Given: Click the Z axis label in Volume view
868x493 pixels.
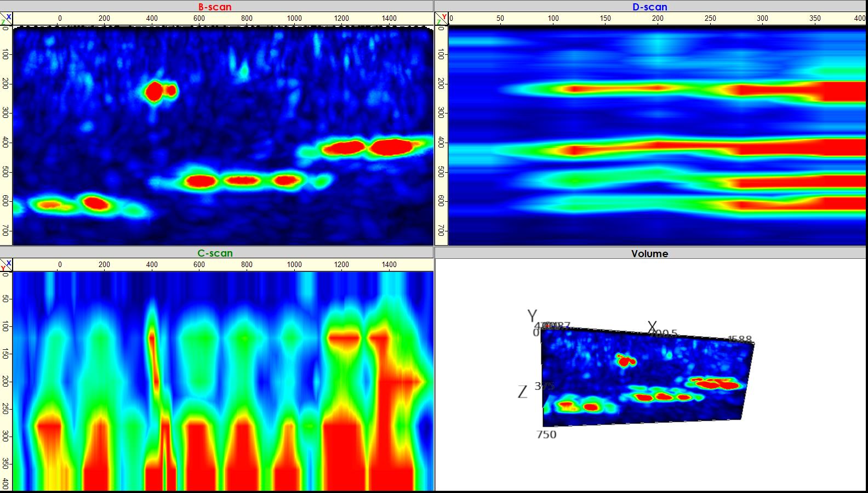Looking at the screenshot, I should (522, 392).
